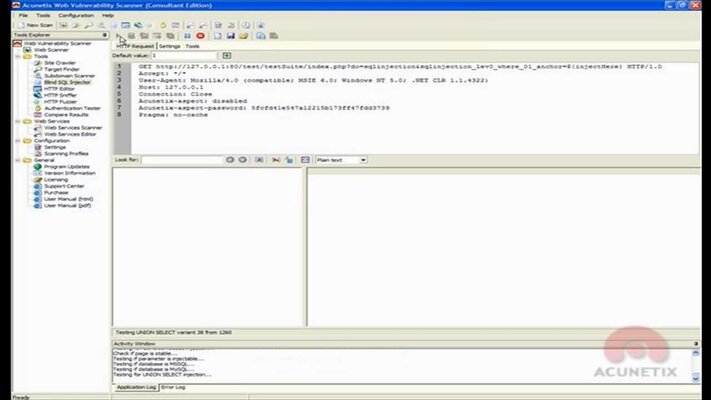Select Subdomain Scanner in the tree

pyautogui.click(x=69, y=76)
